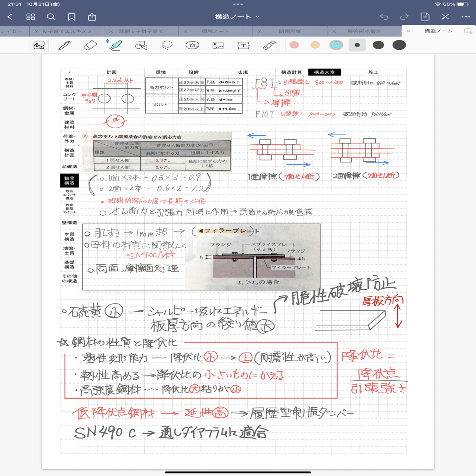This screenshot has width=476, height=476.
Task: Open the page thumbnails grid view
Action: [31, 17]
